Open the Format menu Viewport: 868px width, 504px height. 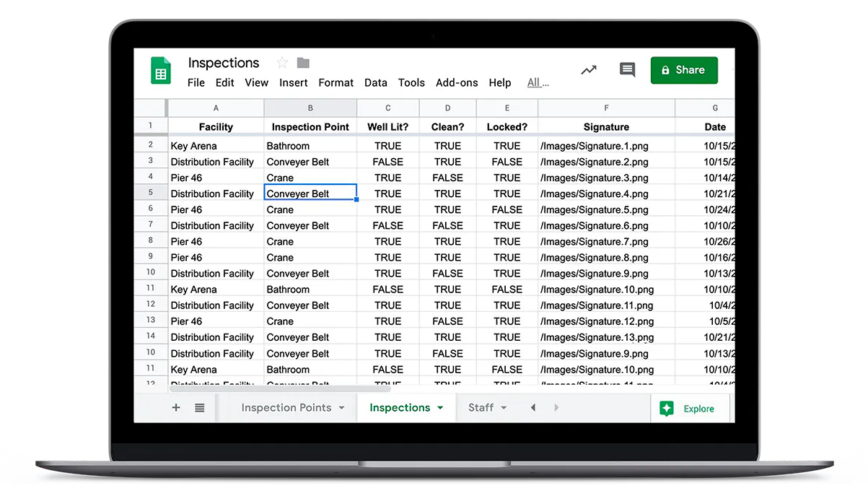[336, 83]
